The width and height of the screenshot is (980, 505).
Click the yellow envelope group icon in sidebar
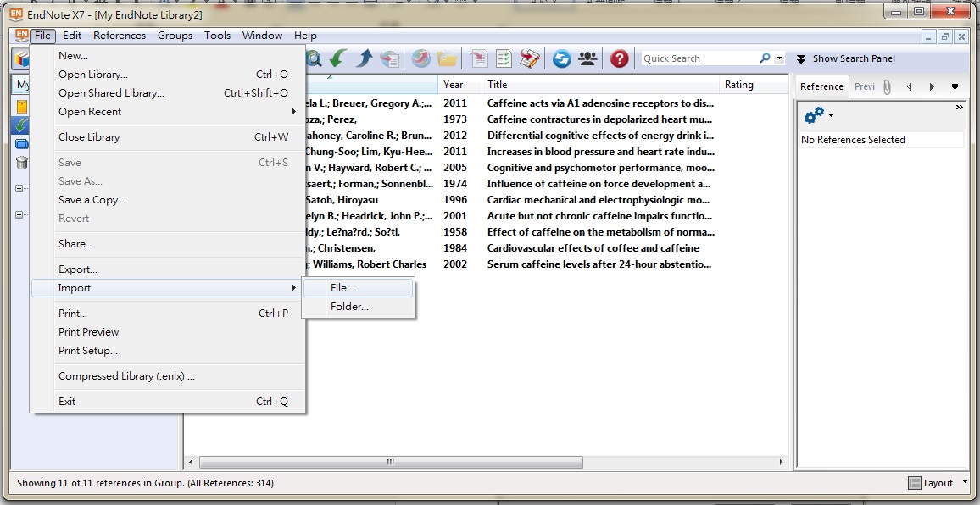pos(21,106)
